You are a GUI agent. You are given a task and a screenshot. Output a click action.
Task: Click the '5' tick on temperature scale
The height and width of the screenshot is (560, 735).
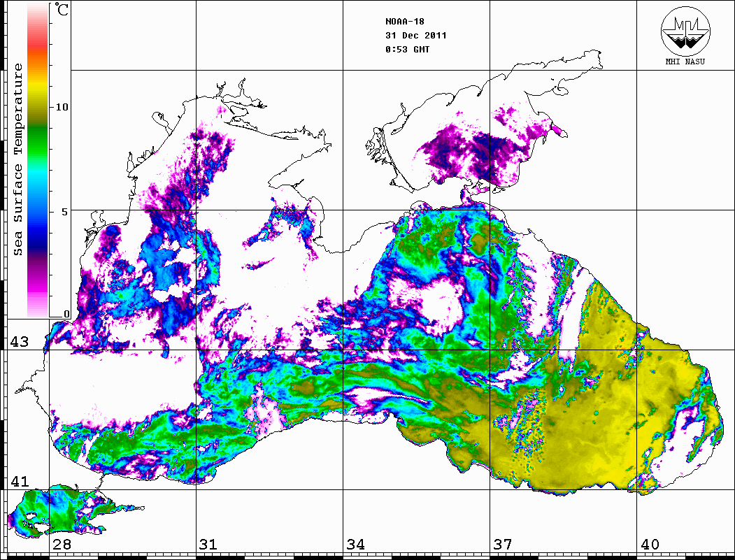64,212
